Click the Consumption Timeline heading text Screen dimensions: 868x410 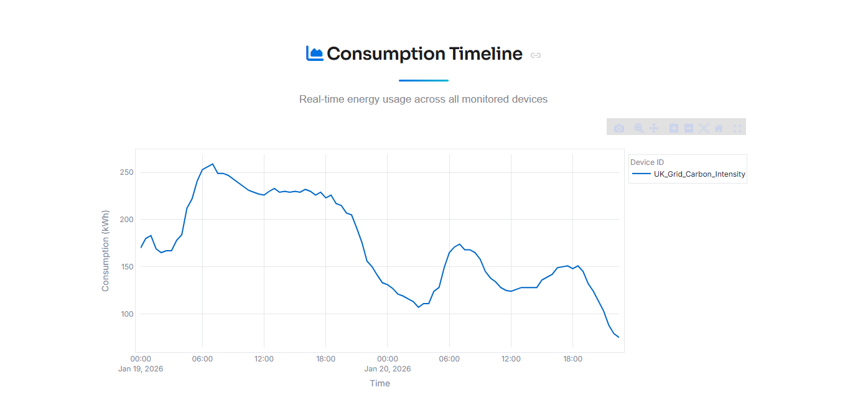(424, 54)
